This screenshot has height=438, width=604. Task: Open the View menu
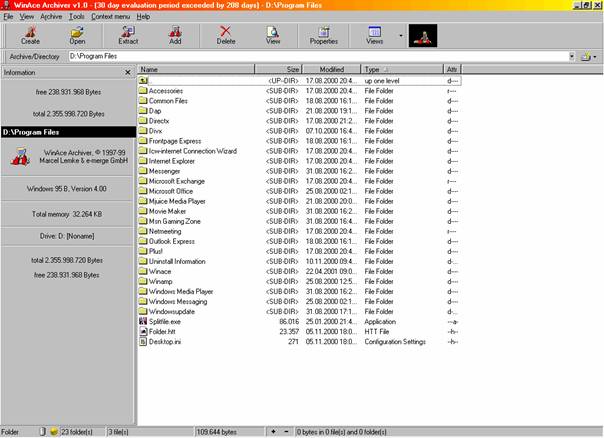click(27, 17)
